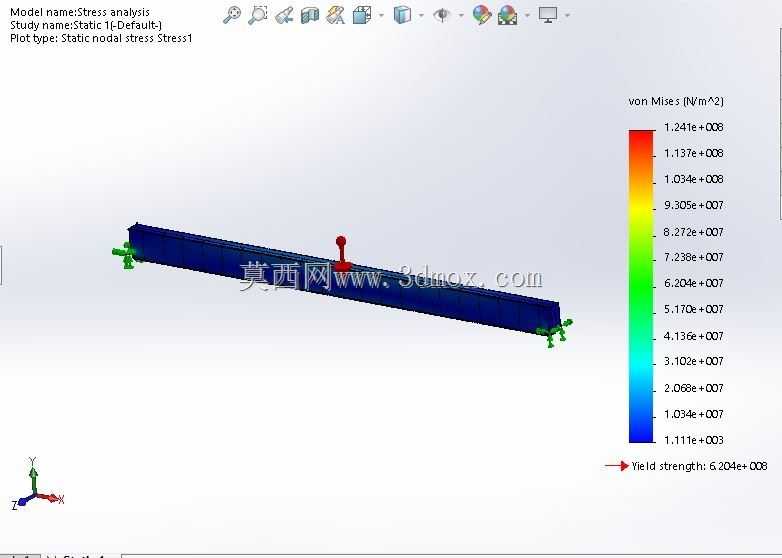Click the legend value 1.137e+008
The width and height of the screenshot is (782, 558).
point(693,153)
